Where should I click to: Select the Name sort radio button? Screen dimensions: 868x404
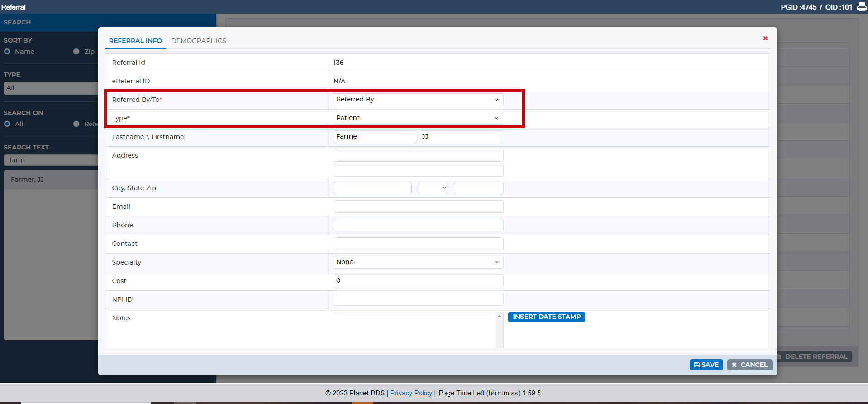(7, 52)
